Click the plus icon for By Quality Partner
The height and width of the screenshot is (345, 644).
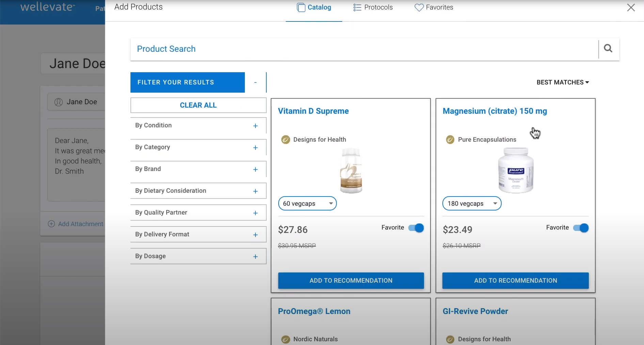pyautogui.click(x=255, y=213)
